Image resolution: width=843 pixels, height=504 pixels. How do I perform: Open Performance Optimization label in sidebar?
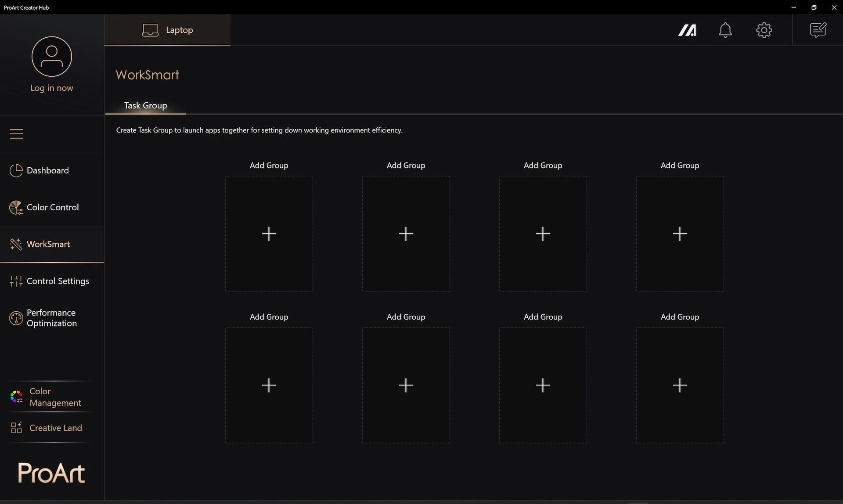click(x=52, y=318)
